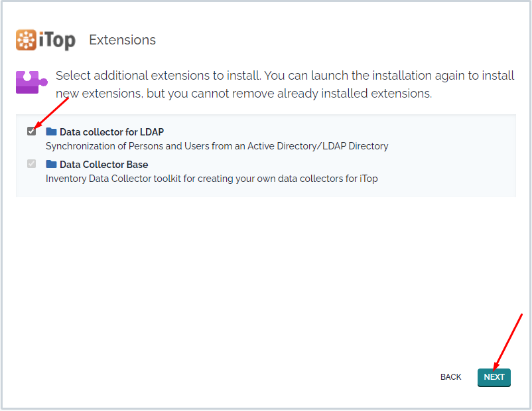The height and width of the screenshot is (411, 532).
Task: Click the greyed-out Data Collector Base checkbox
Action: [32, 164]
